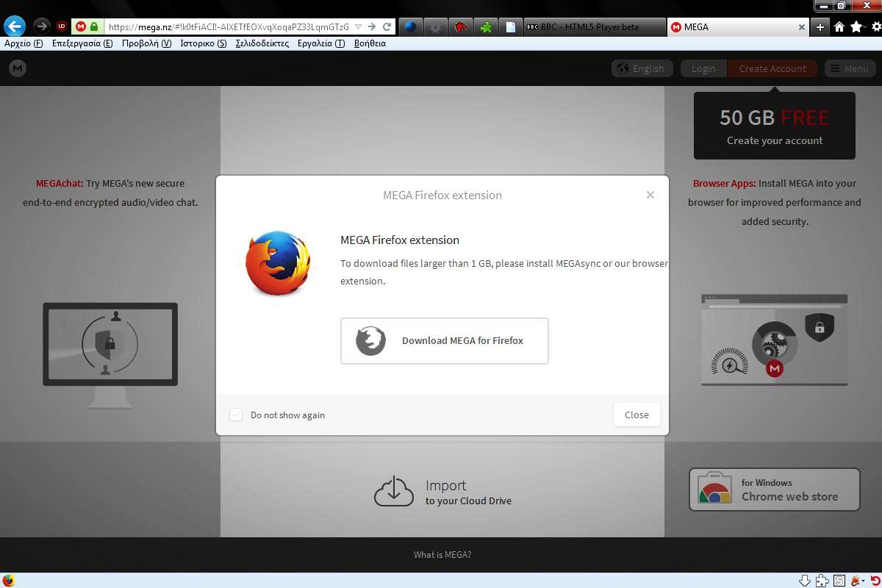The width and height of the screenshot is (882, 588).
Task: Open the Εργαλεία (Tools) menu
Action: tap(320, 43)
